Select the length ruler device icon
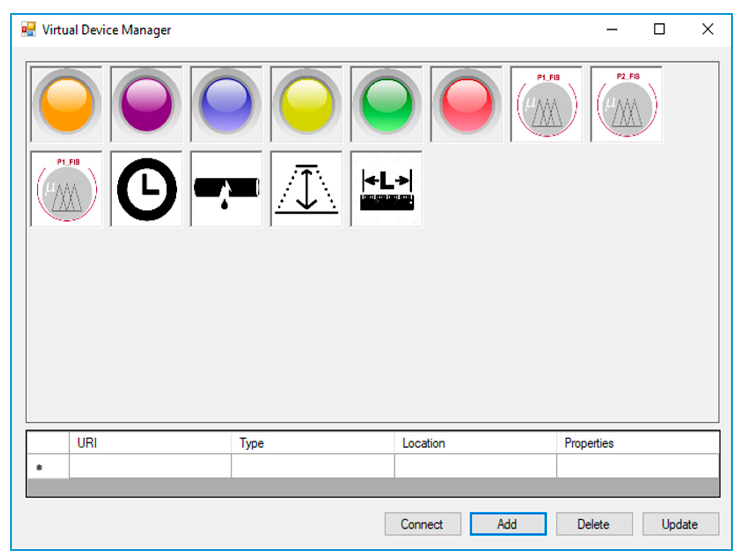This screenshot has height=560, width=745. click(x=386, y=189)
